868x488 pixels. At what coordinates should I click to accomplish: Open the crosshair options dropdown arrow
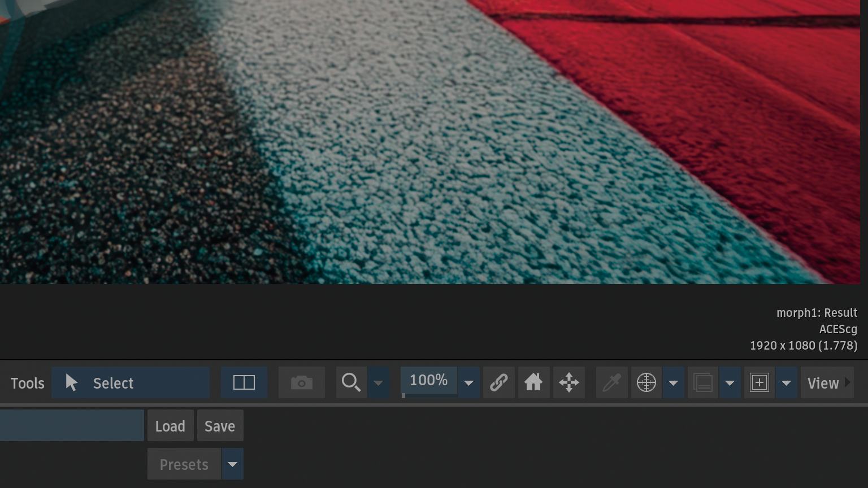pyautogui.click(x=673, y=383)
